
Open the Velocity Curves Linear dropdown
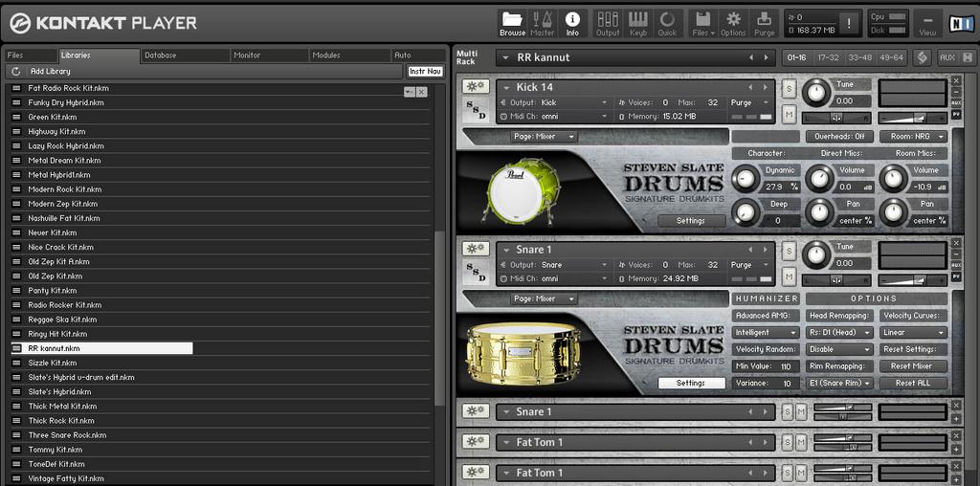pyautogui.click(x=913, y=333)
